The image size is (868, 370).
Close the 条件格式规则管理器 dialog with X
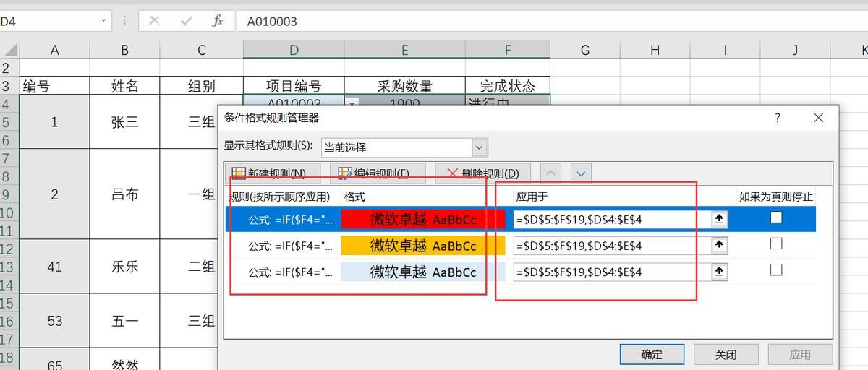click(x=818, y=118)
